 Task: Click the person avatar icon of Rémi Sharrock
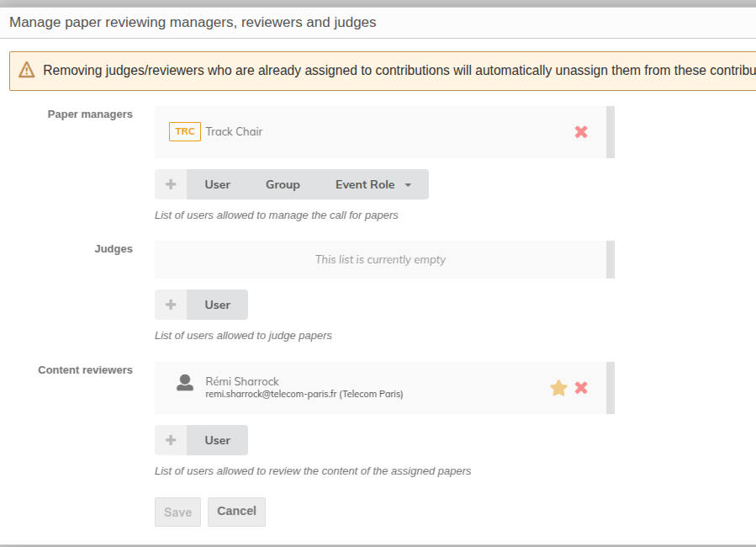[x=185, y=383]
